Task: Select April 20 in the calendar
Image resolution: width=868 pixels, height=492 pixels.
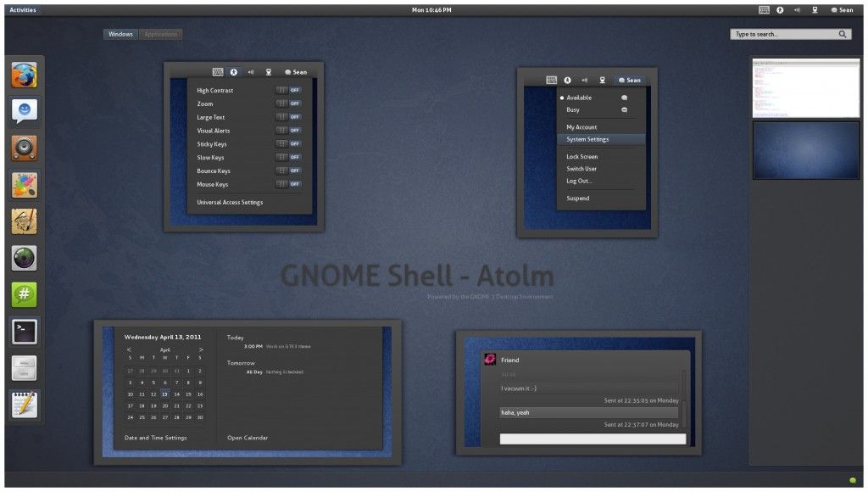Action: (x=164, y=405)
